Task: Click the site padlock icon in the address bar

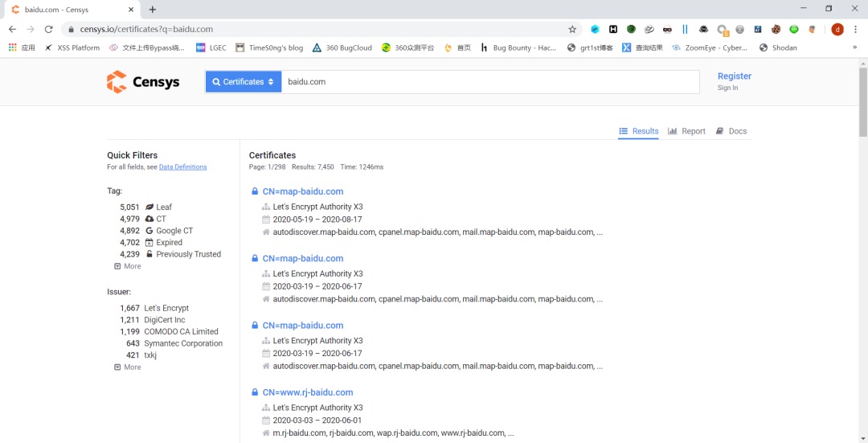Action: click(x=71, y=30)
